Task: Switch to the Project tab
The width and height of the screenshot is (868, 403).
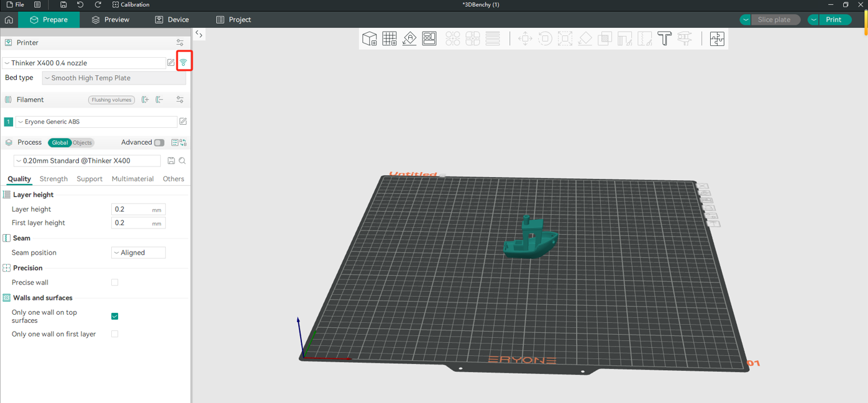Action: (x=233, y=20)
